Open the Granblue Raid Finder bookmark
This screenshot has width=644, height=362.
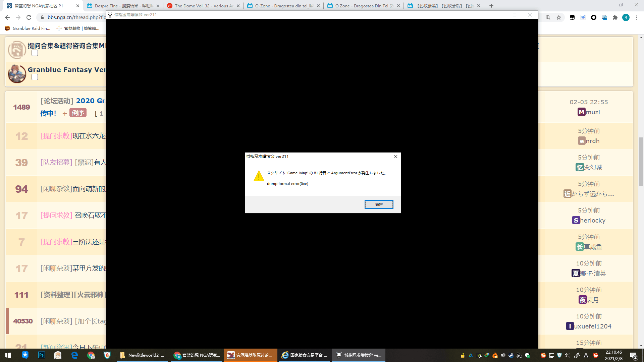coord(28,28)
